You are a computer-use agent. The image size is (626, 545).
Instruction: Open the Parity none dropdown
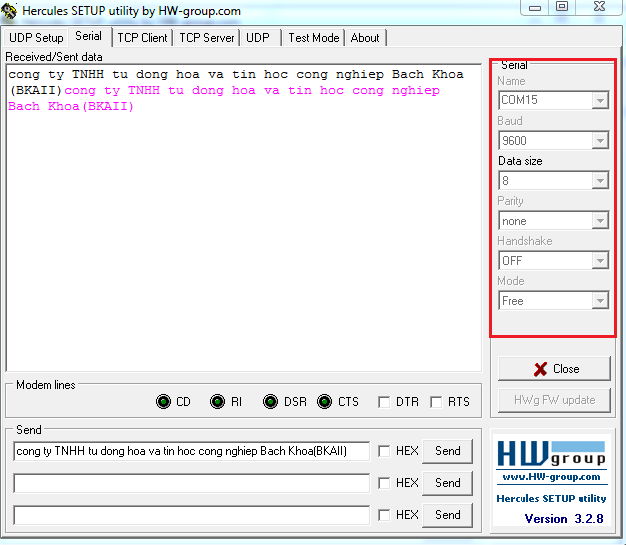click(600, 220)
